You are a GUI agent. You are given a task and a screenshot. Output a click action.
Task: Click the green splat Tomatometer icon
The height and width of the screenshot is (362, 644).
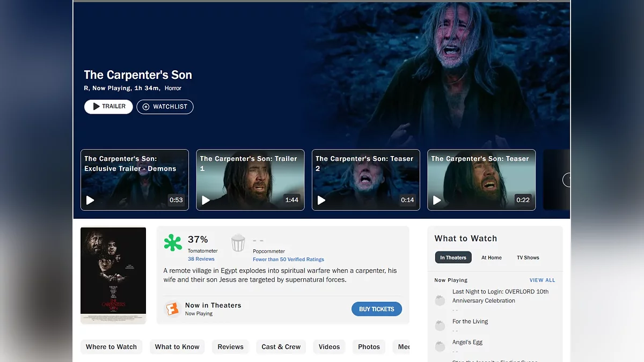coord(173,243)
